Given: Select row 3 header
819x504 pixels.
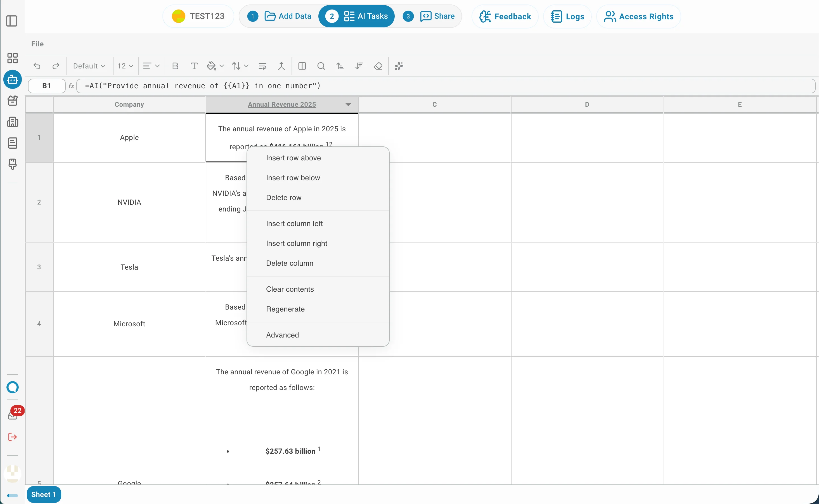Looking at the screenshot, I should [39, 267].
